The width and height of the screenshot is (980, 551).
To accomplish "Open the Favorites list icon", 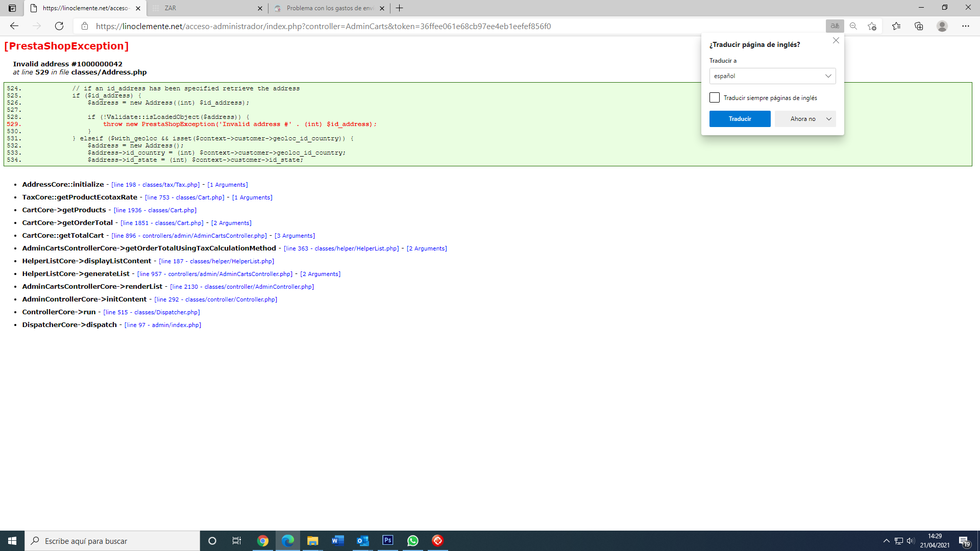I will [x=896, y=26].
